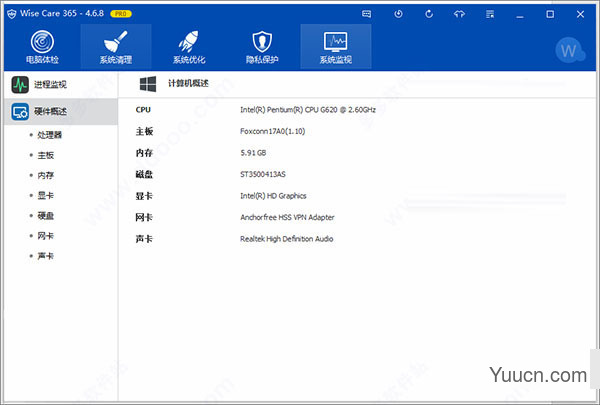Click the Anchorfree HSS VPN Adapter value
Screen dimensions: 600x405
point(287,217)
